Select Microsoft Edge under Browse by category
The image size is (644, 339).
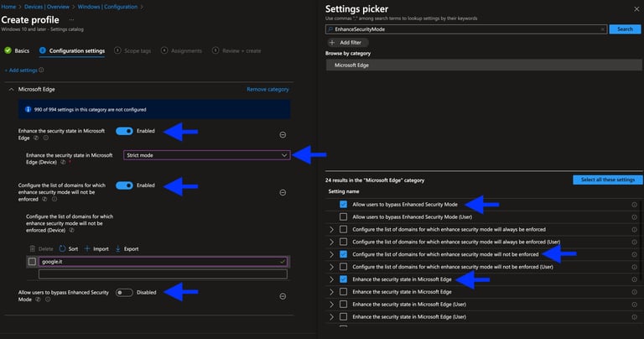tap(484, 65)
